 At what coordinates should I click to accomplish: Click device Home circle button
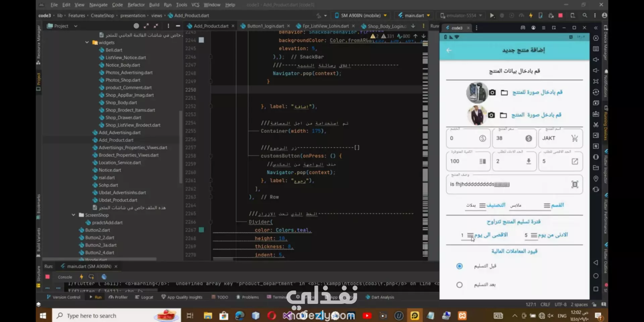(x=596, y=276)
